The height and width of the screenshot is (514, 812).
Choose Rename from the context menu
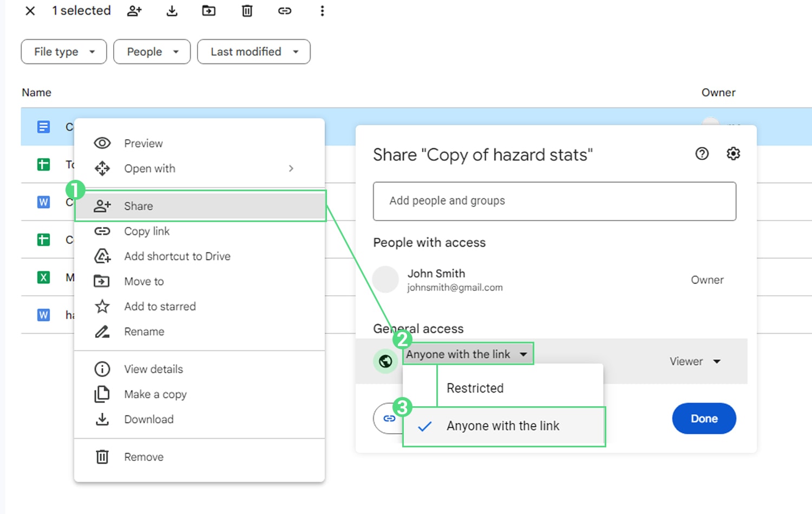143,331
